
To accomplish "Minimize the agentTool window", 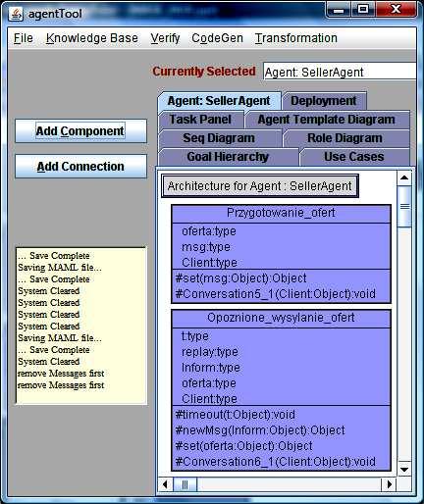I will [x=339, y=10].
